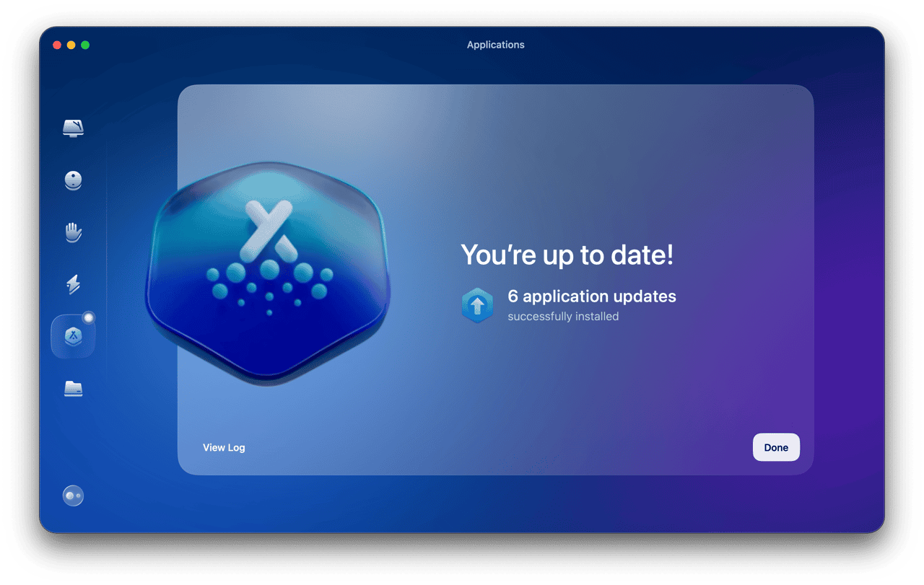Enter full screen with green button
This screenshot has width=924, height=585.
85,45
